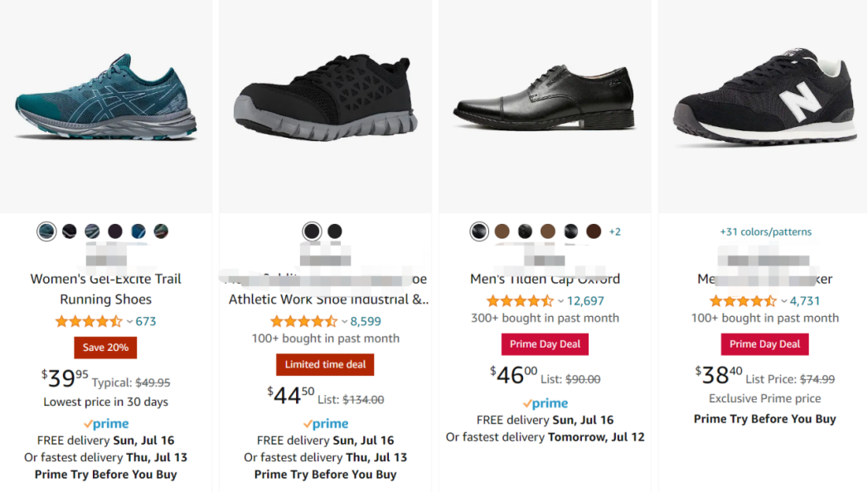Screen dimensions: 868x492
Task: Click the prime logo under Athletic Work Shoe
Action: [x=325, y=423]
